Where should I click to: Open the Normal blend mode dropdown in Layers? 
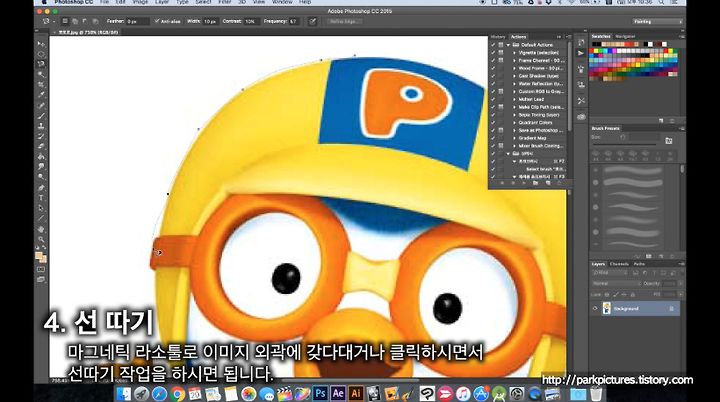pyautogui.click(x=614, y=283)
